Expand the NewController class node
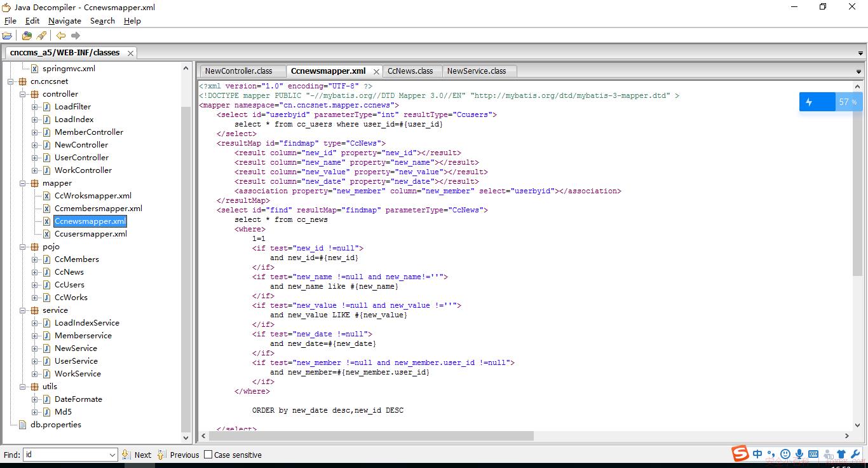This screenshot has width=868, height=468. click(34, 145)
